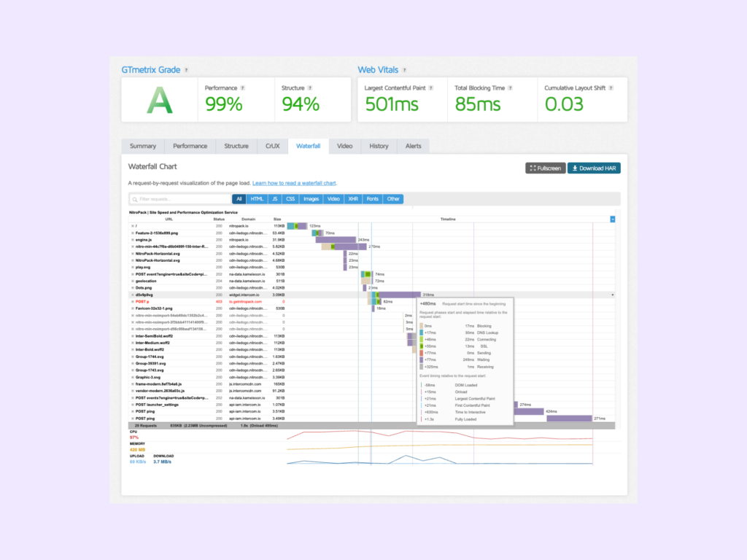Open Cumulative Layout Shift help icon
Viewport: 747px width, 560px height.
(611, 88)
